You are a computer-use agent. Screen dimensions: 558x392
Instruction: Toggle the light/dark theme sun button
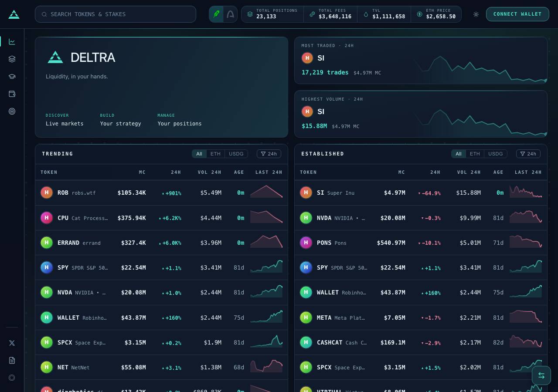476,14
